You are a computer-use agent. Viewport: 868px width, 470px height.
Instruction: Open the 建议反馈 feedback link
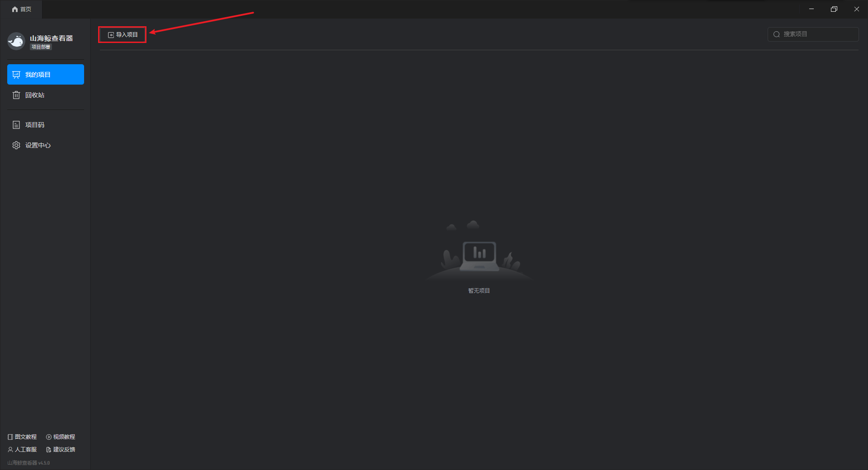61,450
